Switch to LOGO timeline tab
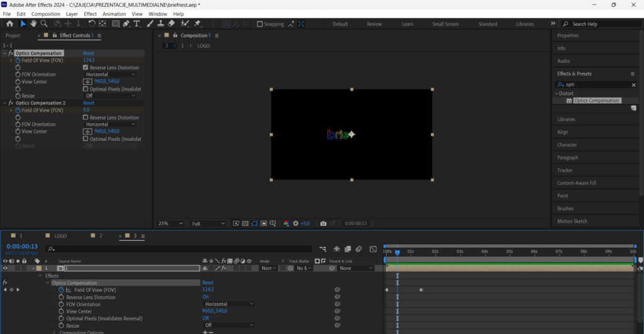 point(60,236)
